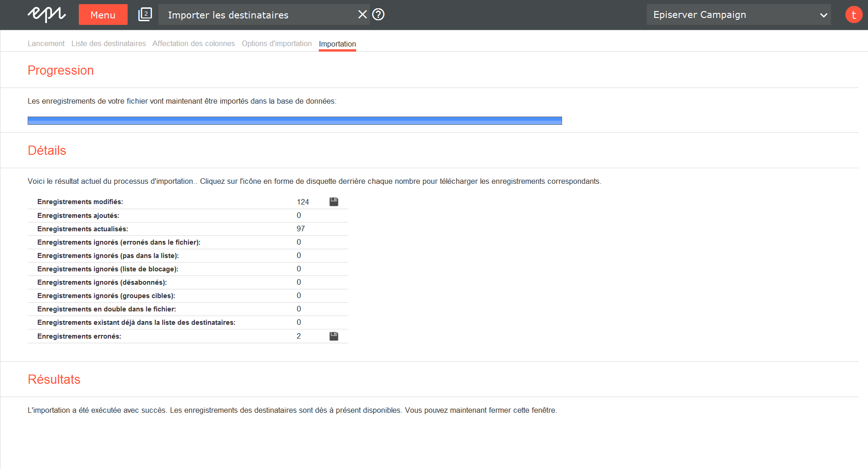Click the import progress bar
Viewport: 868px width, 469px height.
tap(295, 121)
